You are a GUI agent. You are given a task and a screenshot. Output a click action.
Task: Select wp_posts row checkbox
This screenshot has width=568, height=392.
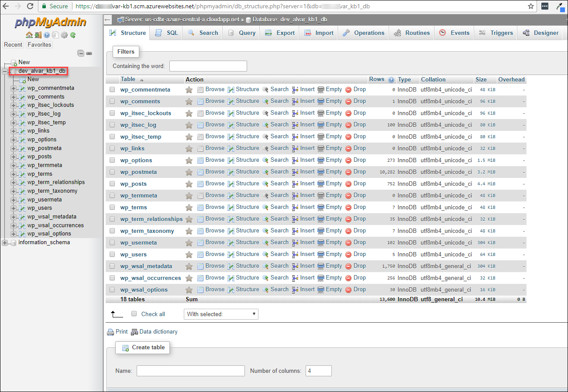(x=112, y=184)
